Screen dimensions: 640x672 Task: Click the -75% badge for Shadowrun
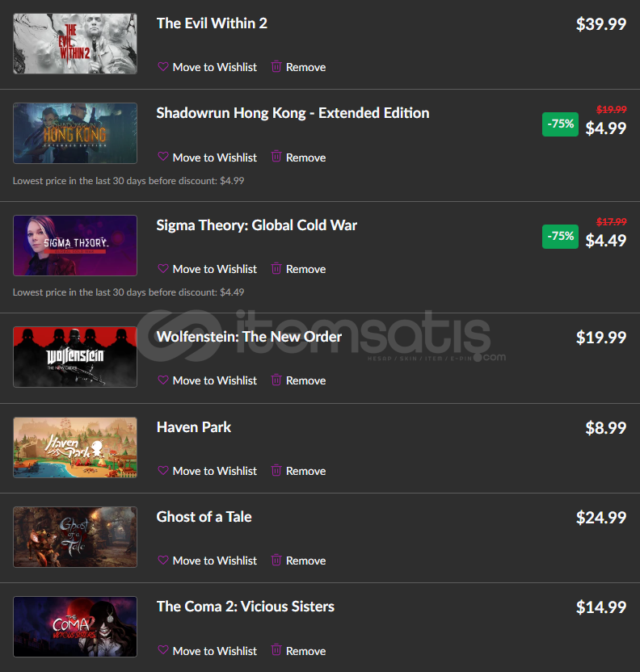[x=560, y=124]
